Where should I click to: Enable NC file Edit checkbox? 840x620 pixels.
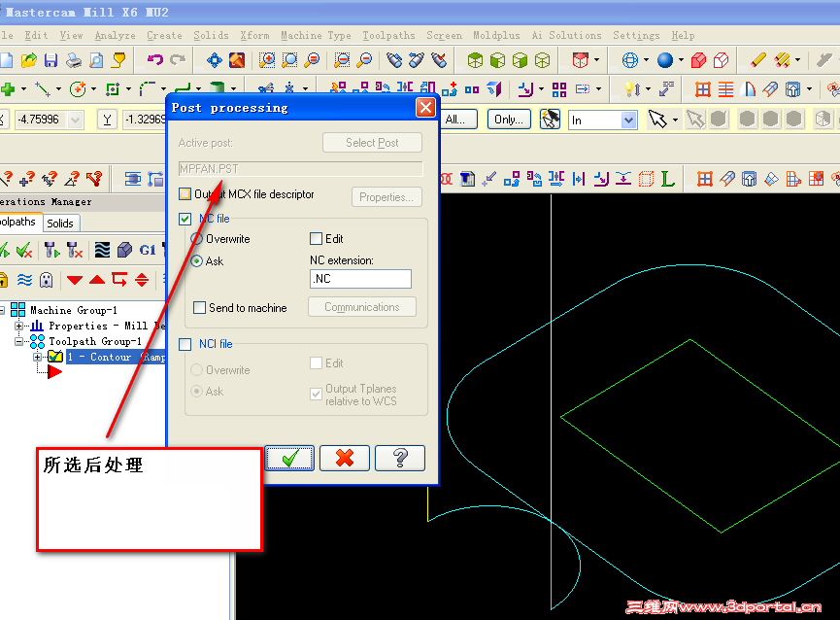point(316,238)
